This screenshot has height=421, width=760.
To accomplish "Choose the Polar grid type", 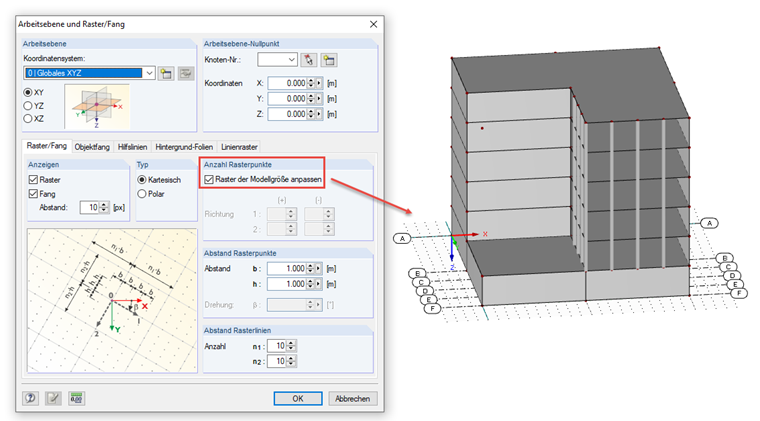I will [x=142, y=194].
